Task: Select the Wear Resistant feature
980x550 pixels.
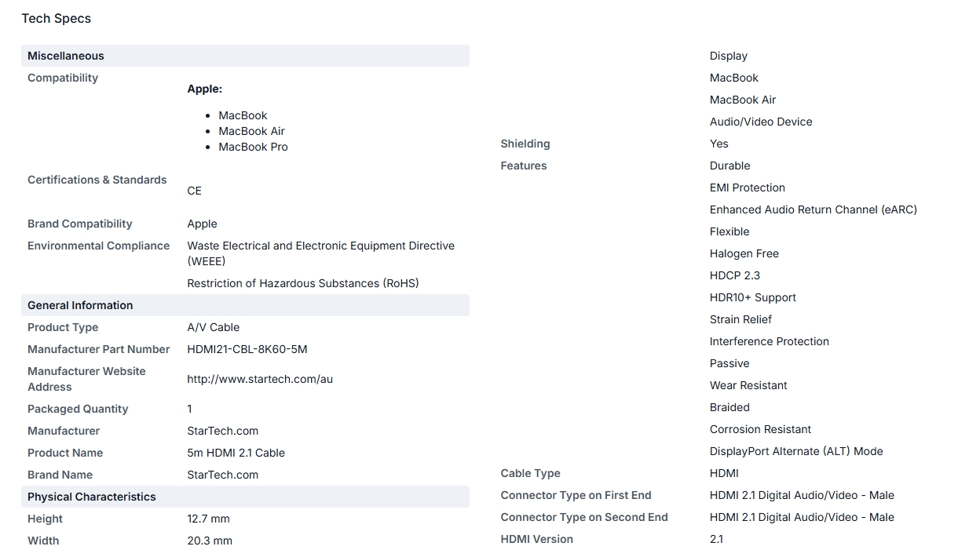Action: click(748, 385)
